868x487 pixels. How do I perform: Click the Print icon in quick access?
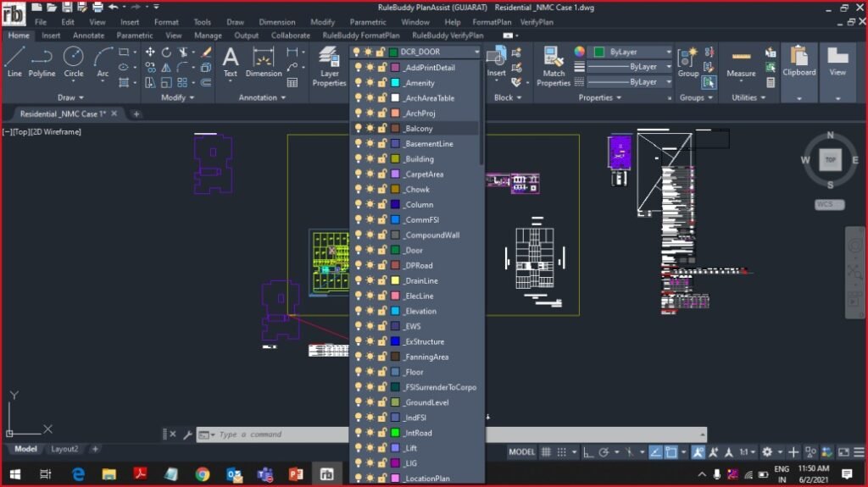pyautogui.click(x=97, y=7)
